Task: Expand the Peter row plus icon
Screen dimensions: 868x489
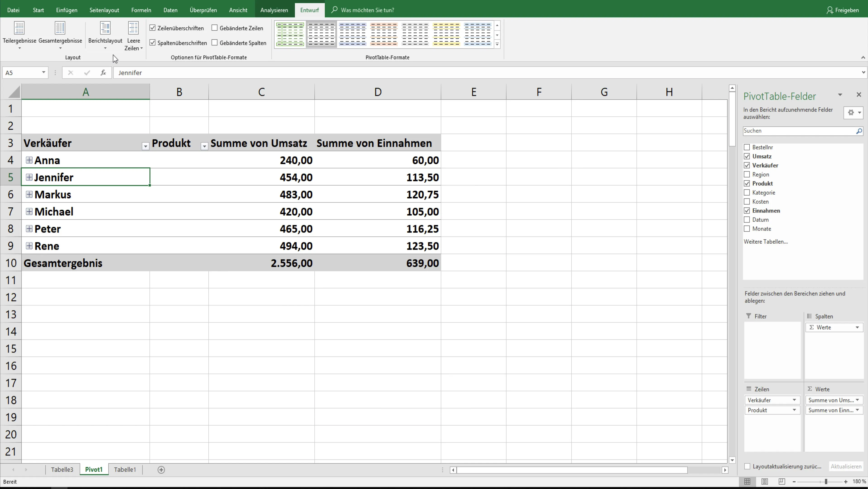Action: click(29, 229)
